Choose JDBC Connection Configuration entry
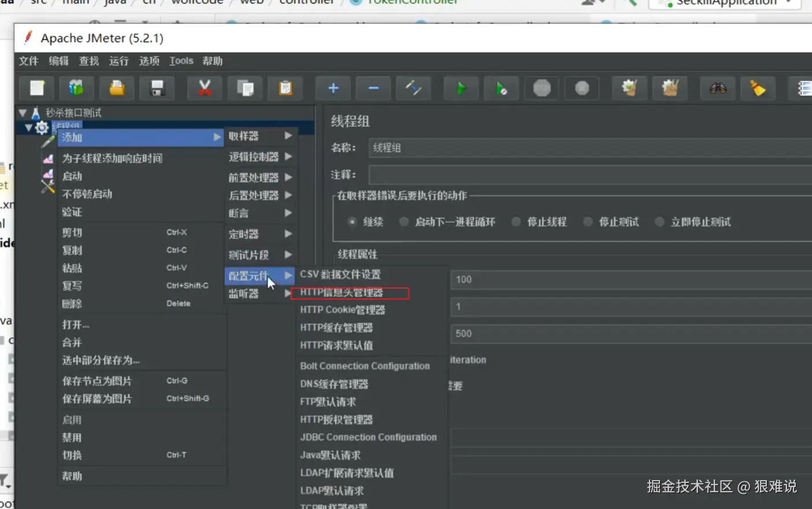The width and height of the screenshot is (812, 509). pyautogui.click(x=370, y=437)
